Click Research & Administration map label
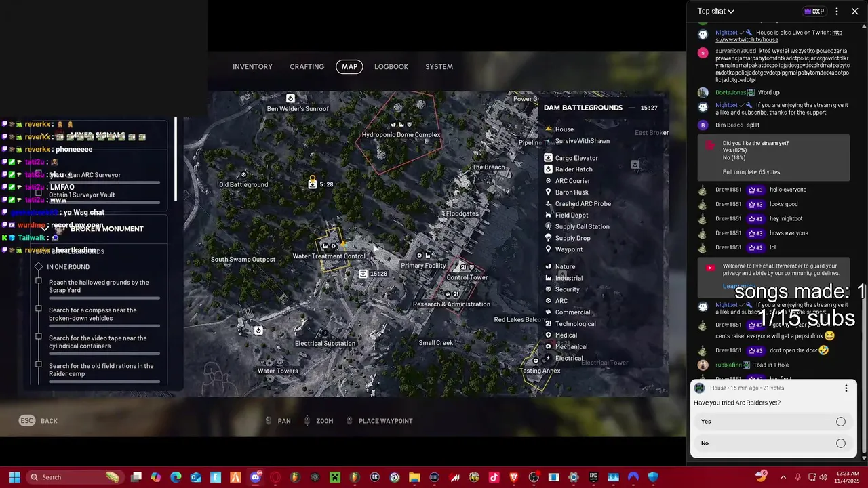The width and height of the screenshot is (868, 488). coord(452,304)
